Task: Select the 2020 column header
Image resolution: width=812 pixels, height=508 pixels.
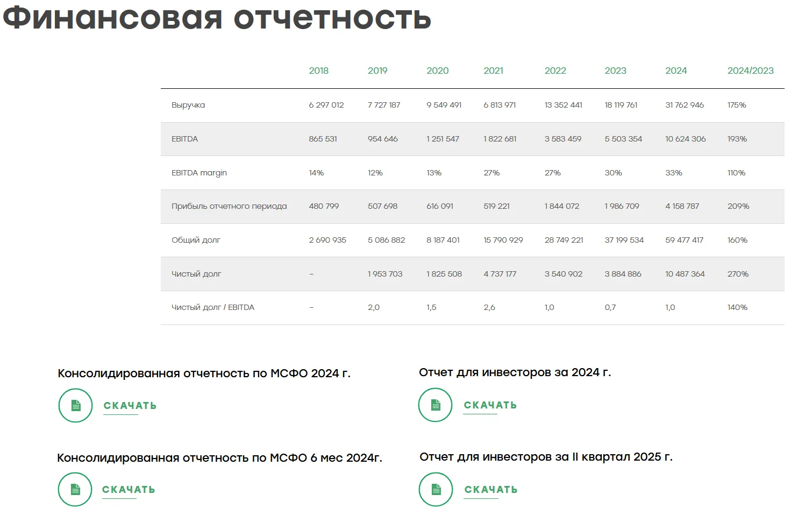Action: point(438,70)
